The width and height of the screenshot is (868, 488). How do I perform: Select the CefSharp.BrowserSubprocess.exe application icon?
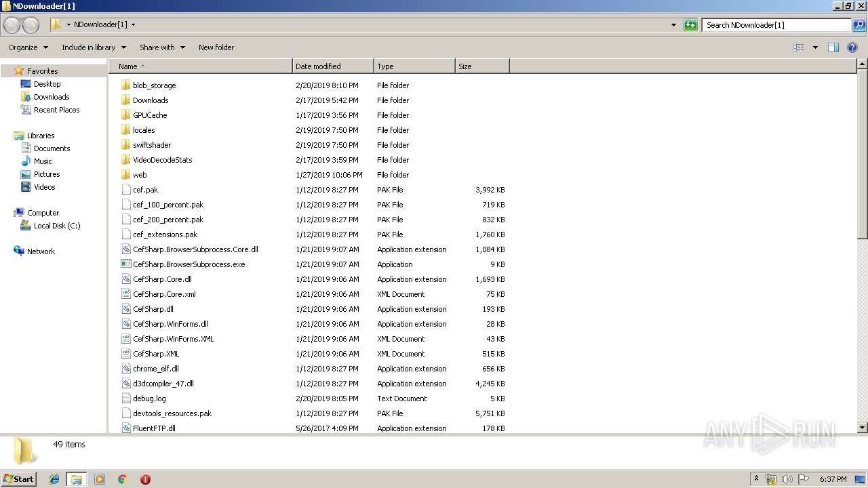point(125,264)
